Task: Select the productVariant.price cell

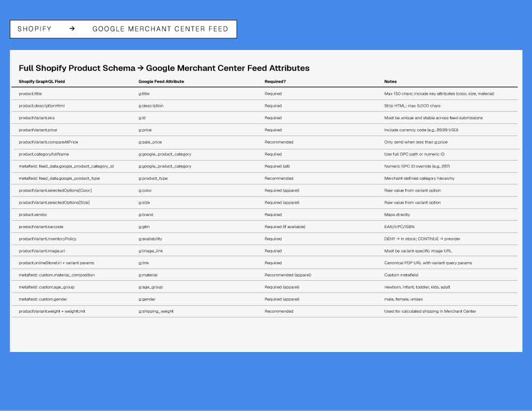Action: coord(38,130)
